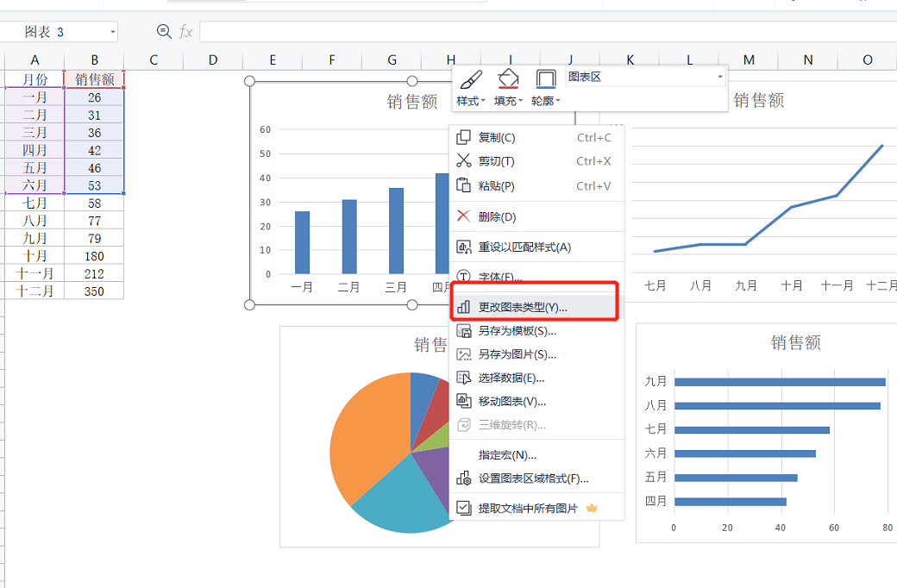Viewport: 897px width, 588px height.
Task: Select 选择数据(E) menu entry
Action: tap(536, 378)
